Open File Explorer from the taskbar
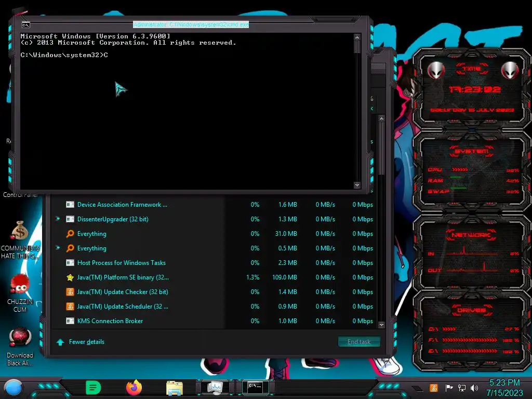This screenshot has height=399, width=532. (x=175, y=388)
